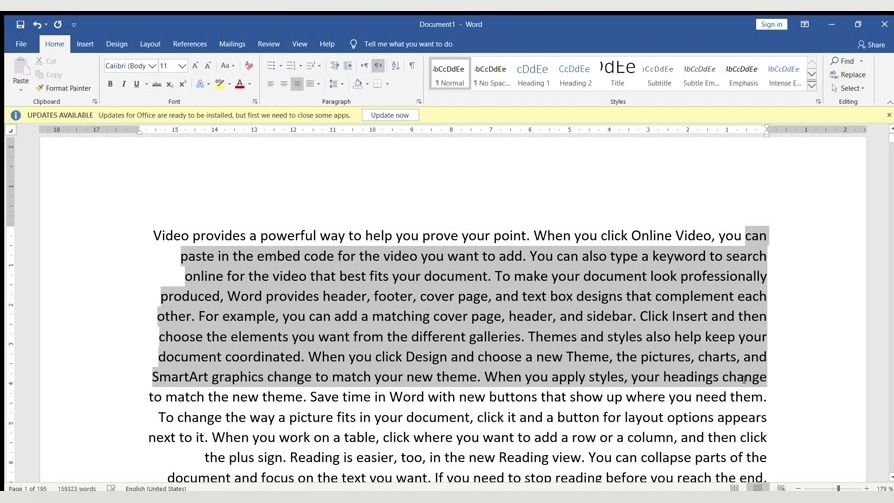Click the Format Painter button
The image size is (894, 503).
(x=63, y=88)
